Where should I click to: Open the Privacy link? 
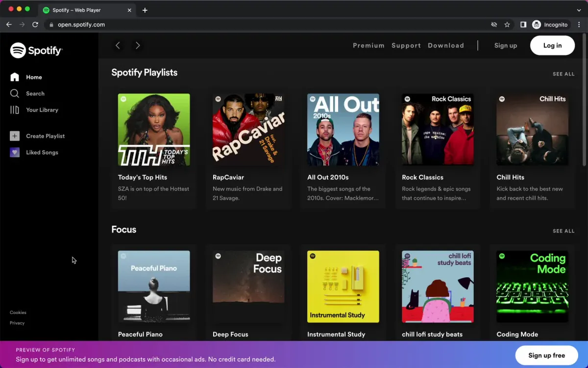pyautogui.click(x=17, y=323)
